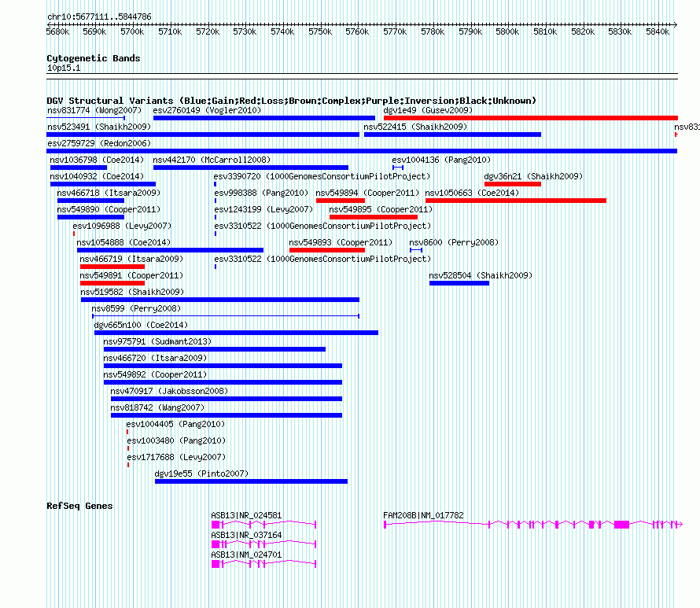Viewport: 700px width, 608px height.
Task: Select the nsv470917 (Jakobsson2008) label
Action: click(169, 391)
